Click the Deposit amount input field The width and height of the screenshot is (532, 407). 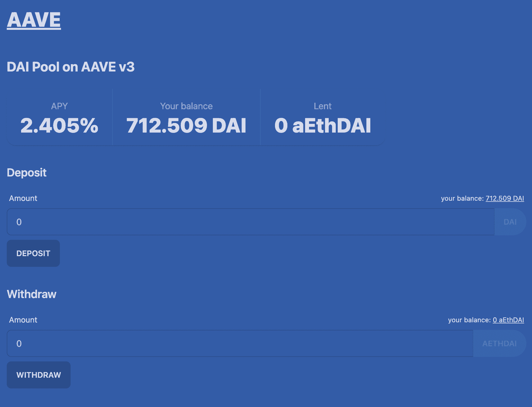pos(251,222)
